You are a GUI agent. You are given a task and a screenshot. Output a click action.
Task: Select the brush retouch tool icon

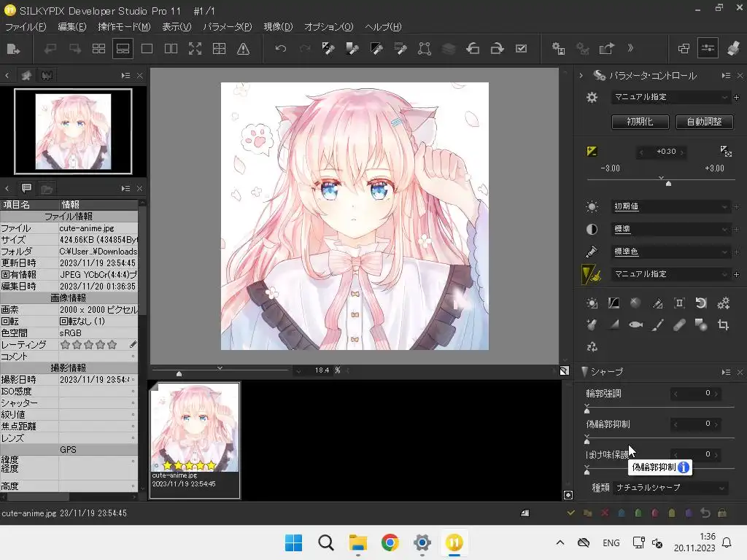(x=657, y=325)
